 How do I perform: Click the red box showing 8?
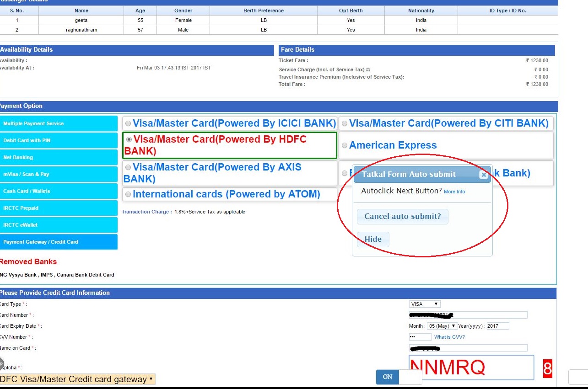coord(548,368)
